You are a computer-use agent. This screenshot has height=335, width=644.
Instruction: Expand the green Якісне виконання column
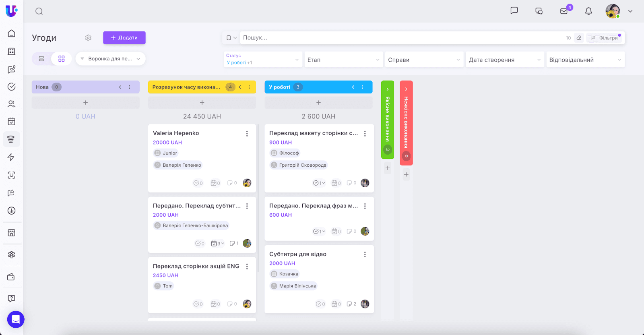pos(388,89)
